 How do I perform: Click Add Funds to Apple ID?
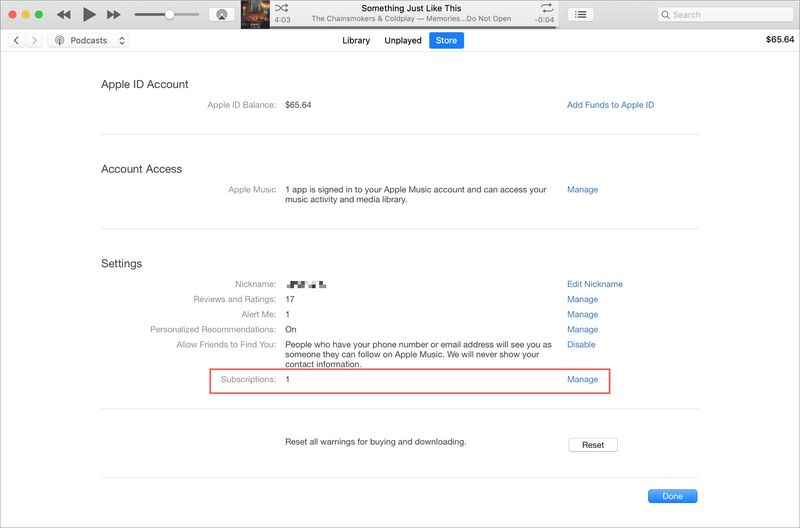pyautogui.click(x=610, y=105)
